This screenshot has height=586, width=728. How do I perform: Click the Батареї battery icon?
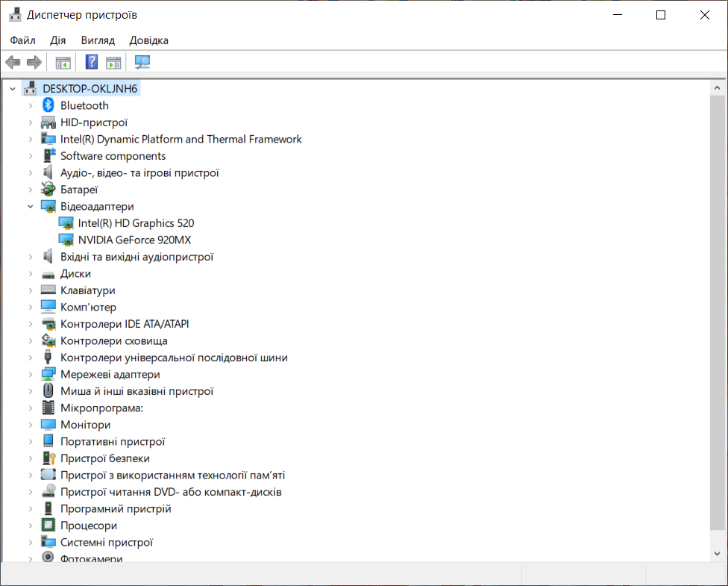(x=48, y=189)
